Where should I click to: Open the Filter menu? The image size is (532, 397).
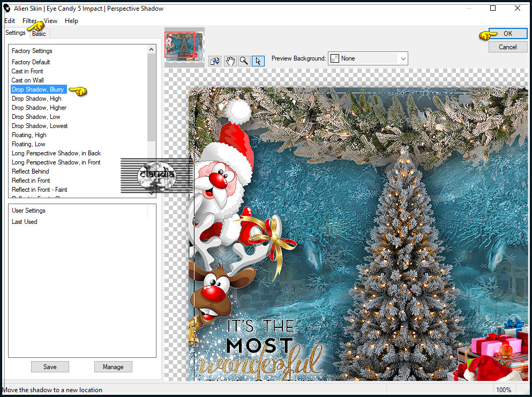click(x=29, y=21)
